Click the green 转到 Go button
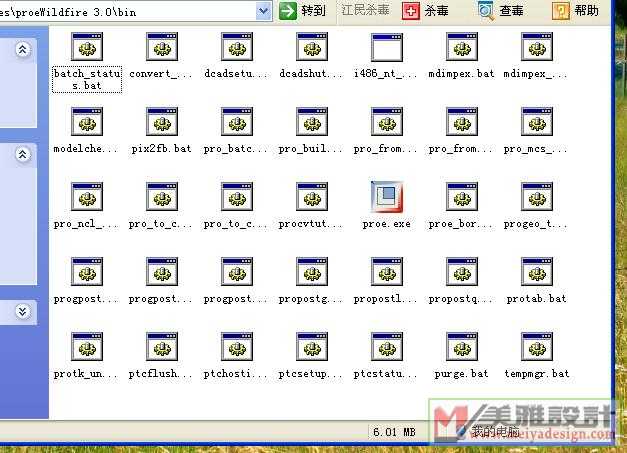The image size is (627, 453). point(302,10)
